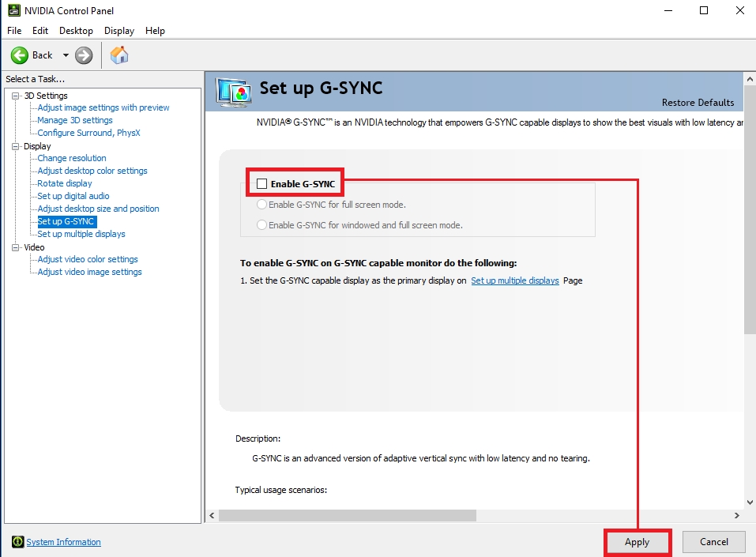Collapse the 3D Settings tree node
Viewport: 756px width, 557px height.
click(x=16, y=96)
